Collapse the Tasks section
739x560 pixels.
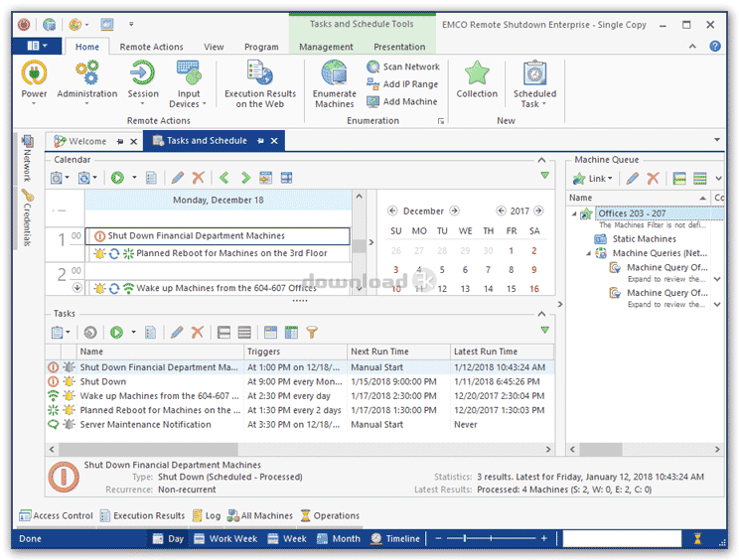pos(541,314)
